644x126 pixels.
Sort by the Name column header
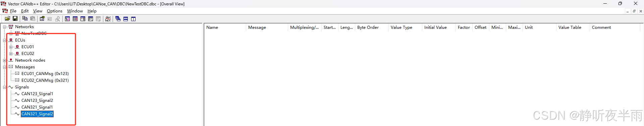[x=225, y=27]
